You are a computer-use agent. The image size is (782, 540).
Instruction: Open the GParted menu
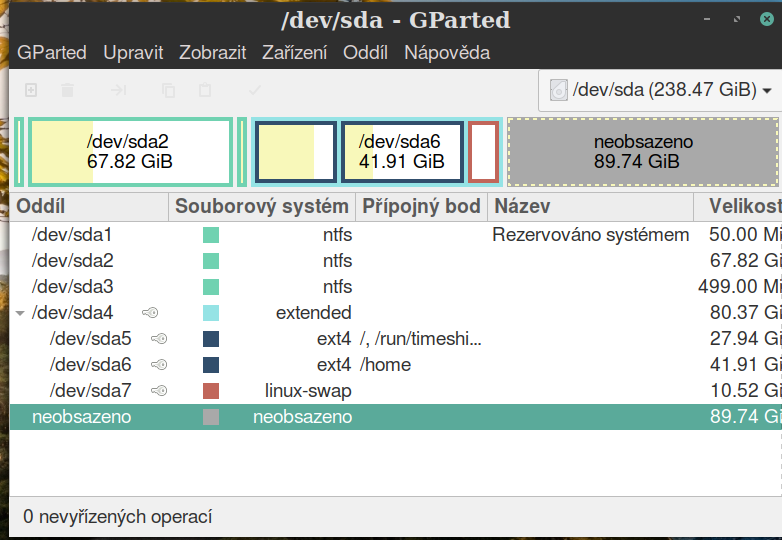pyautogui.click(x=52, y=53)
